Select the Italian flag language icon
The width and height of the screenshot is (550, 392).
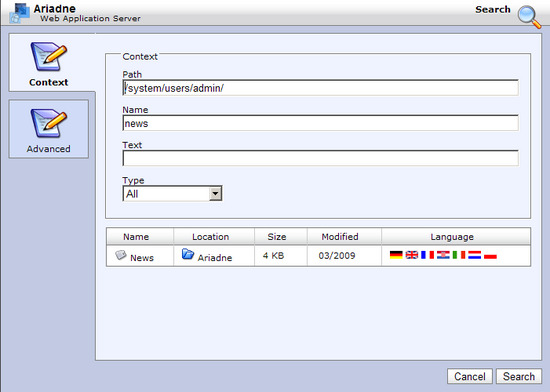pos(459,255)
